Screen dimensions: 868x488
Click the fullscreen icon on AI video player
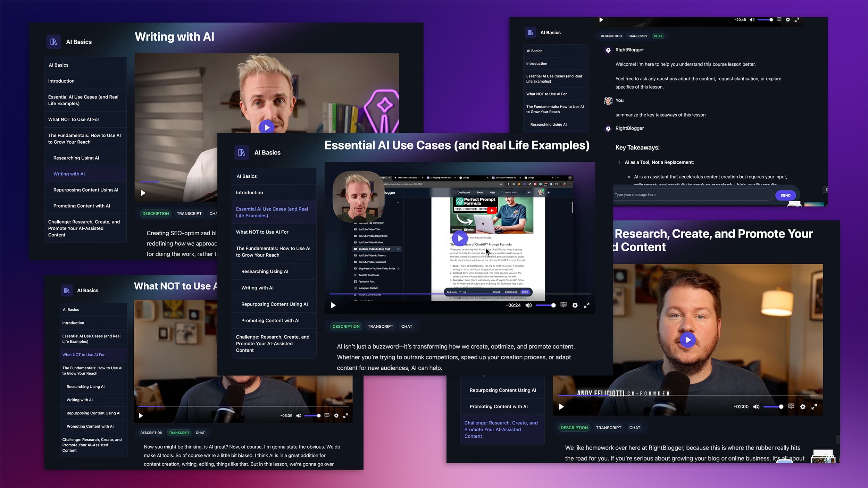[587, 305]
